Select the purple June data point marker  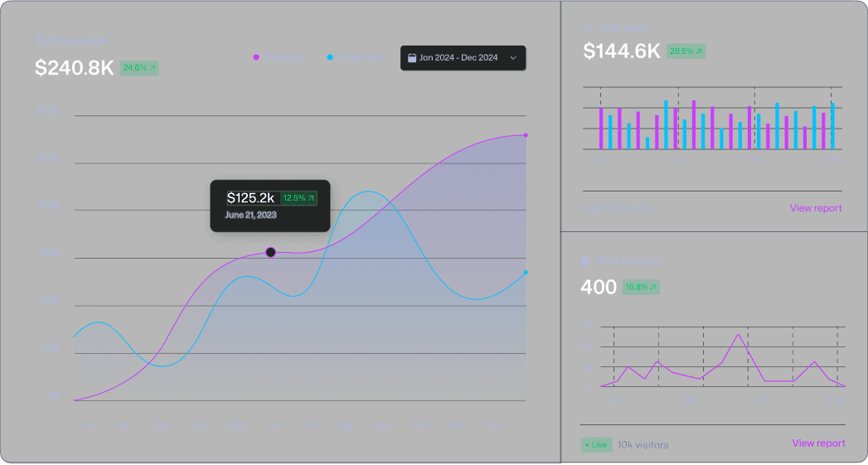(270, 252)
